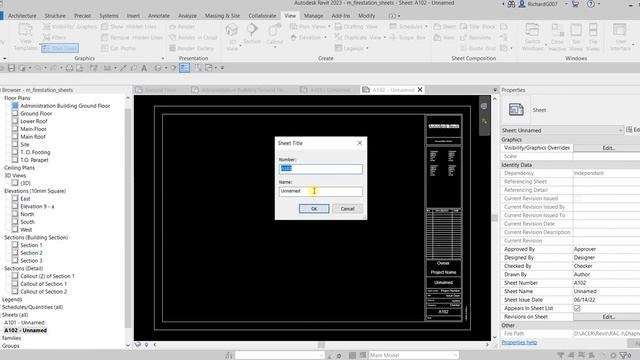The image size is (640, 360).
Task: Select the Section tool
Action: pyautogui.click(x=252, y=34)
